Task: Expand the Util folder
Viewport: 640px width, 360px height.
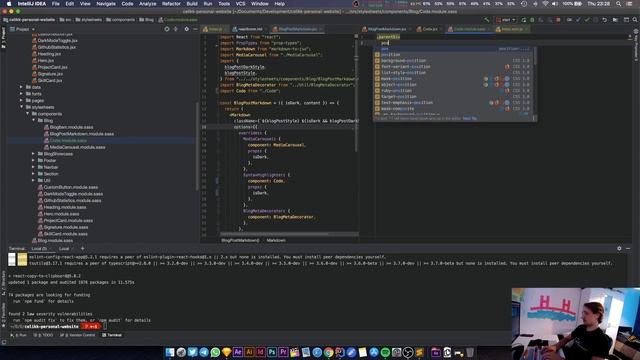Action: (x=33, y=180)
